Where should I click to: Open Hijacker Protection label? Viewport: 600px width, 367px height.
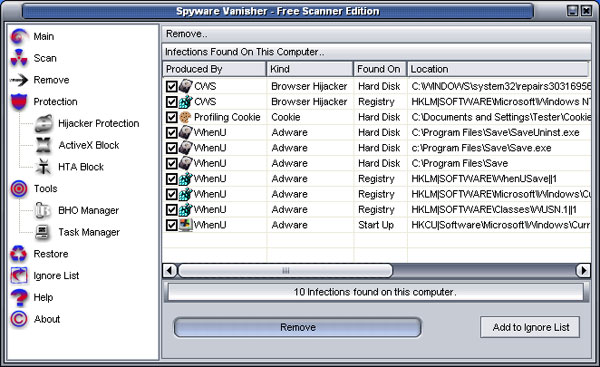99,124
